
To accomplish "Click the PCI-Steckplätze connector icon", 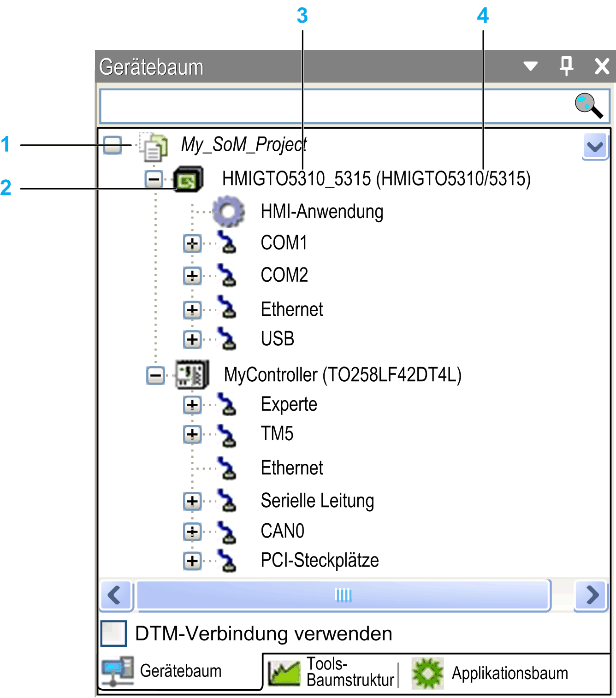I will pyautogui.click(x=227, y=561).
